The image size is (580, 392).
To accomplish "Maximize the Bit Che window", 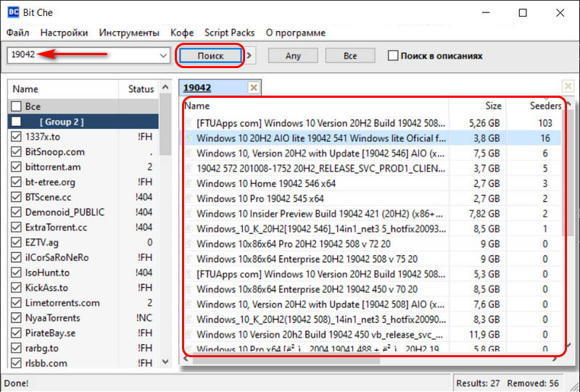I will coord(523,12).
